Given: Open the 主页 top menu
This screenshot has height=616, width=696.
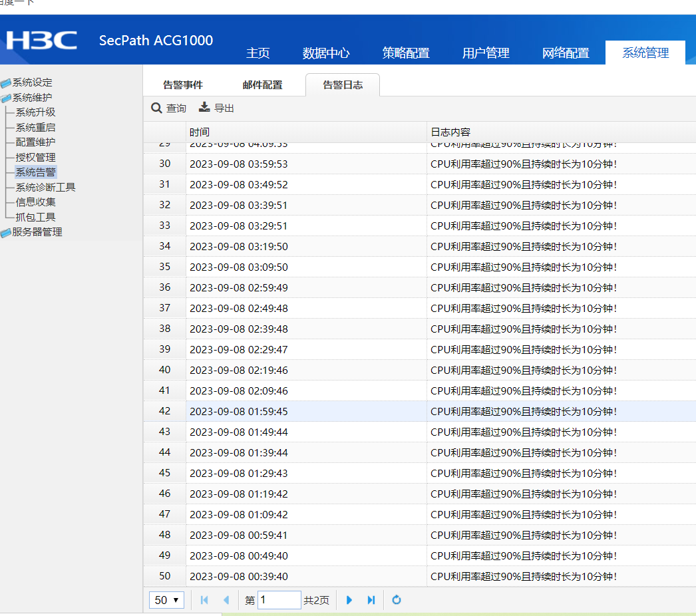Looking at the screenshot, I should pyautogui.click(x=258, y=53).
